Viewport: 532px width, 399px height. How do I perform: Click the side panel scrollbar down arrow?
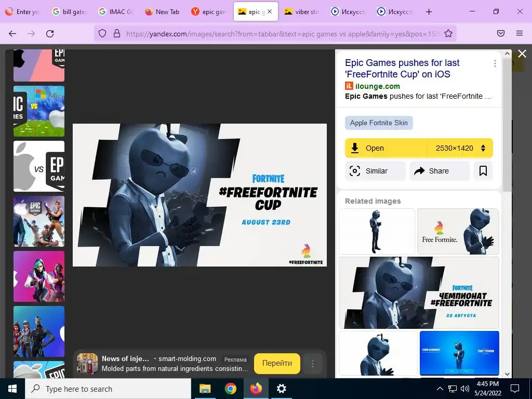[507, 374]
